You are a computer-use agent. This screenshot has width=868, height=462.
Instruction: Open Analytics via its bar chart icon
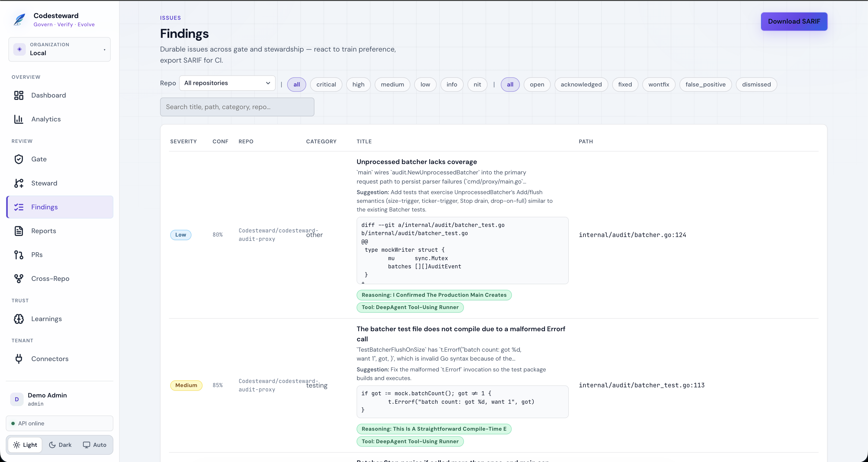19,119
